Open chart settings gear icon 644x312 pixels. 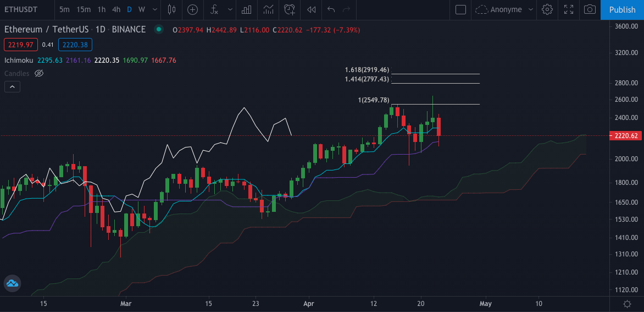point(547,9)
